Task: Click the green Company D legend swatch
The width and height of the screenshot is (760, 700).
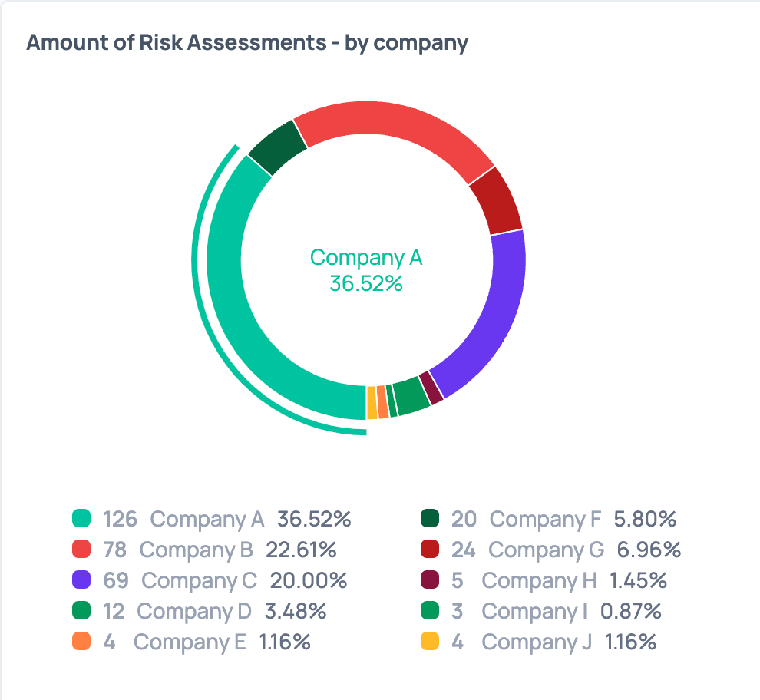Action: (x=81, y=611)
